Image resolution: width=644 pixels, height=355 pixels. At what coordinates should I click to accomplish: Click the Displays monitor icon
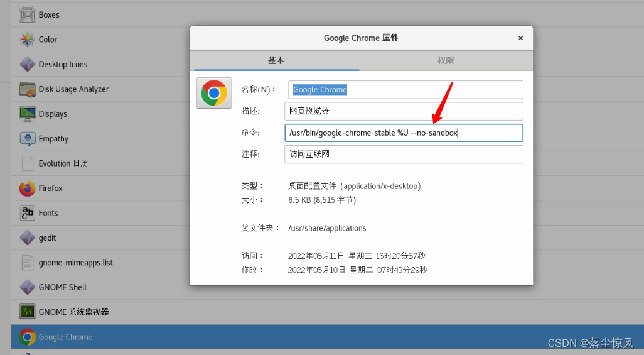(27, 114)
